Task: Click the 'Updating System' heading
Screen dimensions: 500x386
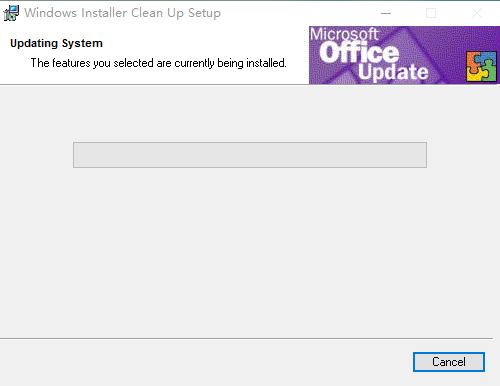Action: point(56,43)
